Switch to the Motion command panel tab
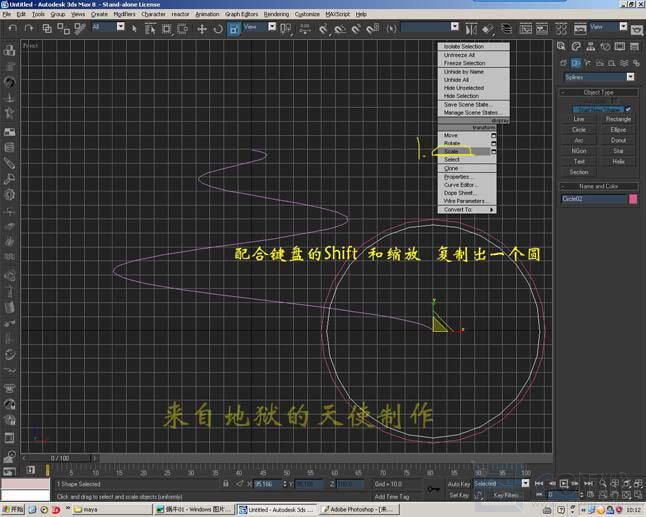The image size is (646, 517). pyautogui.click(x=605, y=46)
